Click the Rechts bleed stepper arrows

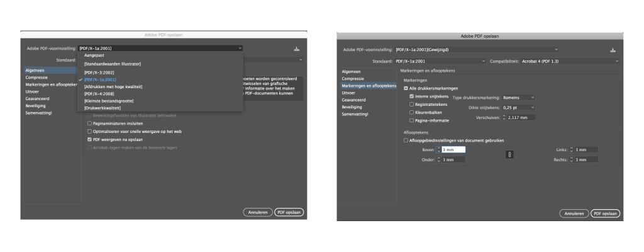(x=571, y=160)
